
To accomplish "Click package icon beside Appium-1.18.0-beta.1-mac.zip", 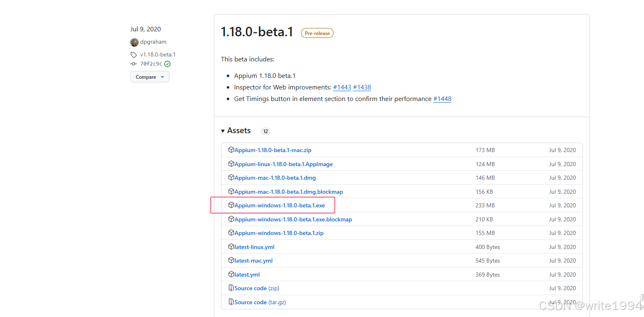I will click(231, 150).
